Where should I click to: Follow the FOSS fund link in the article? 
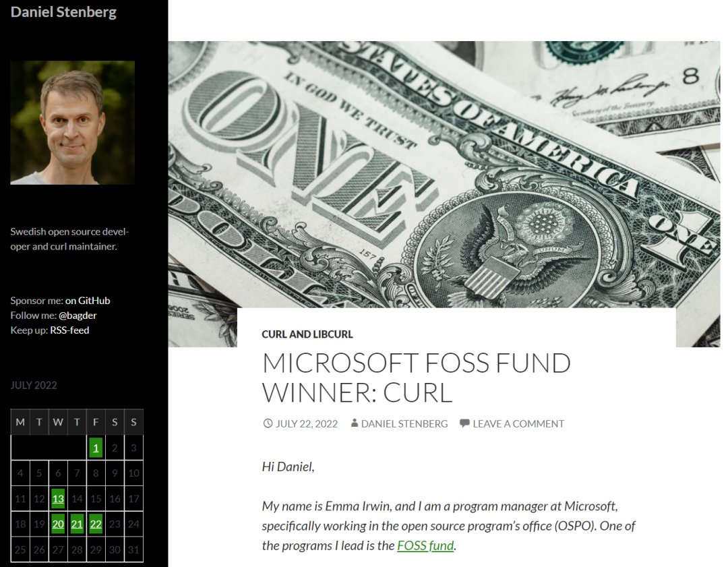point(426,545)
